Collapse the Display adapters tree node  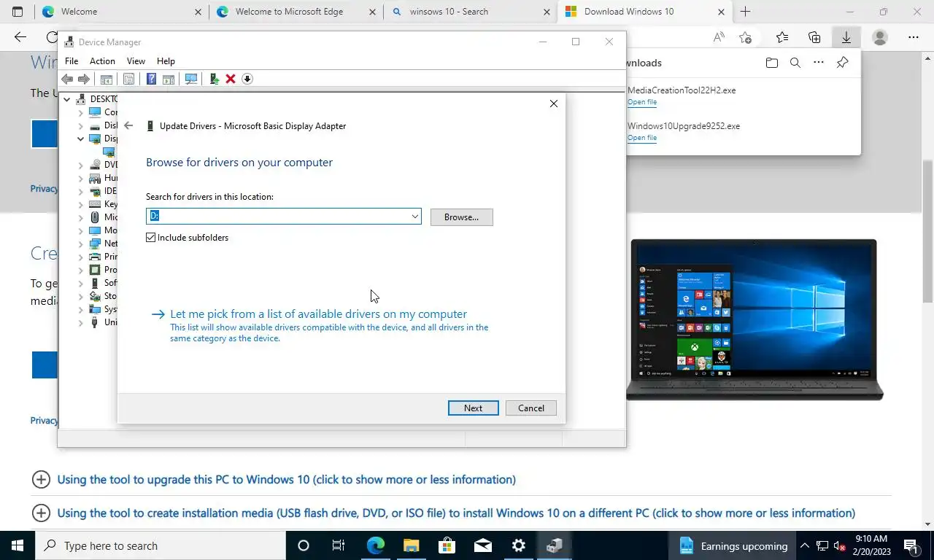81,139
